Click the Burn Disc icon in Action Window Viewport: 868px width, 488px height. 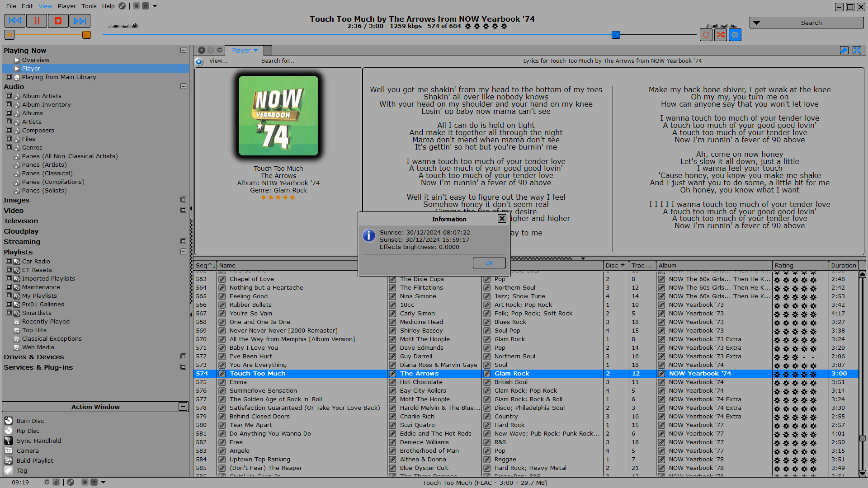[x=8, y=421]
